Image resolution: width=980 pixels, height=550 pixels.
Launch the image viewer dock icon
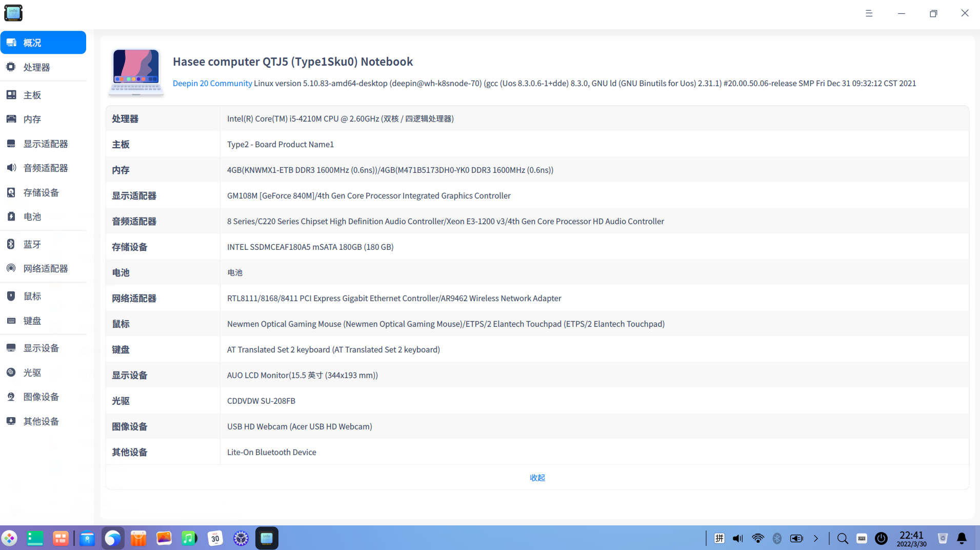(x=164, y=538)
